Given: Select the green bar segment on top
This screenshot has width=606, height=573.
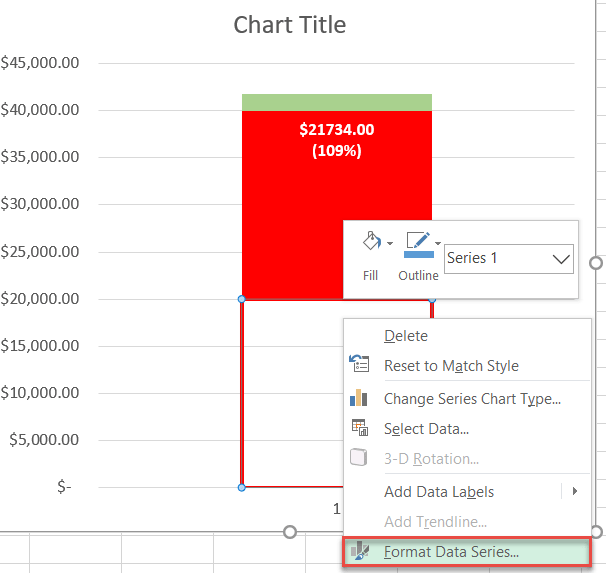Looking at the screenshot, I should [336, 102].
